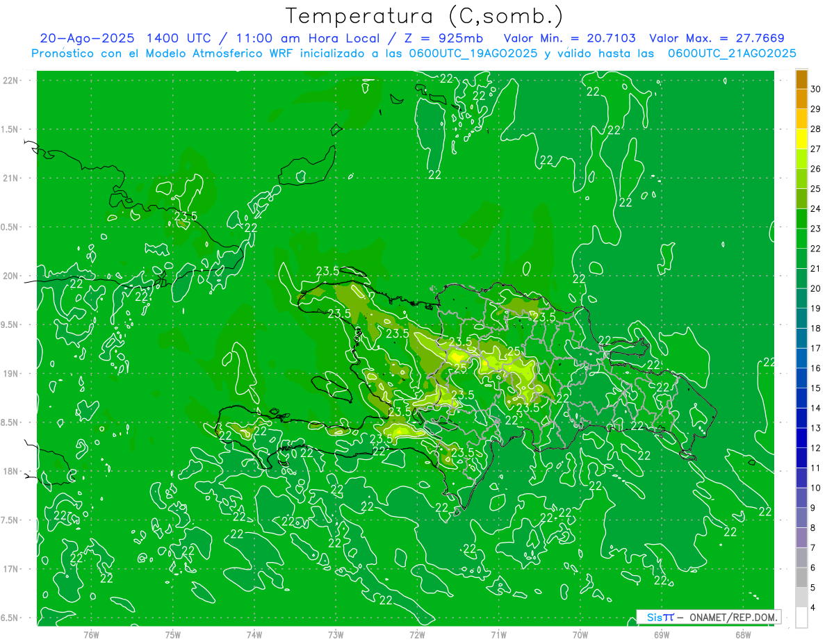Click the 75W longitude label

[173, 634]
